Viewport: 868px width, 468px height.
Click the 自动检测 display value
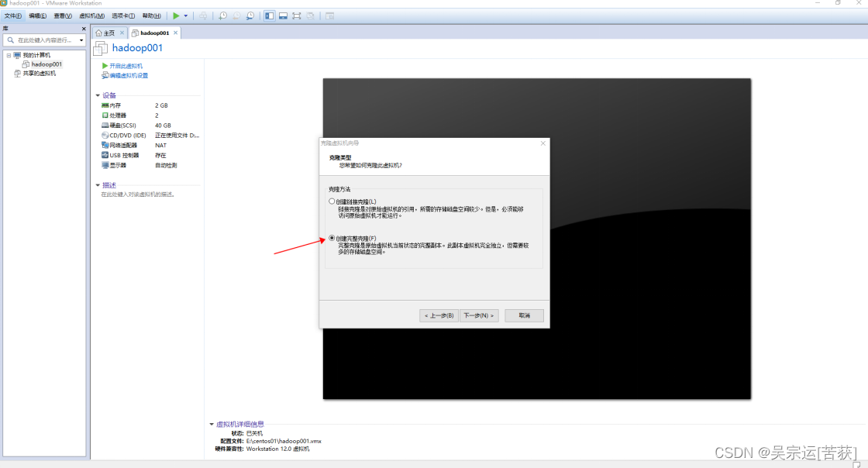point(166,165)
